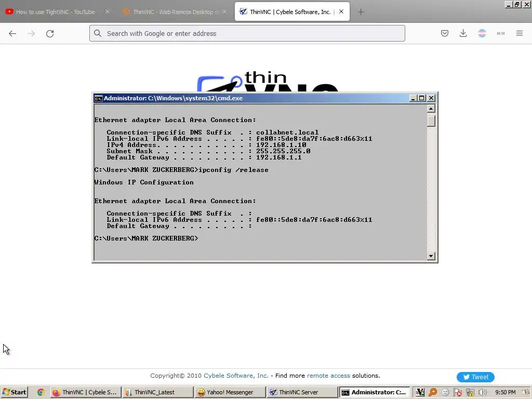
Task: Minimize the cmd.exe window
Action: click(413, 98)
